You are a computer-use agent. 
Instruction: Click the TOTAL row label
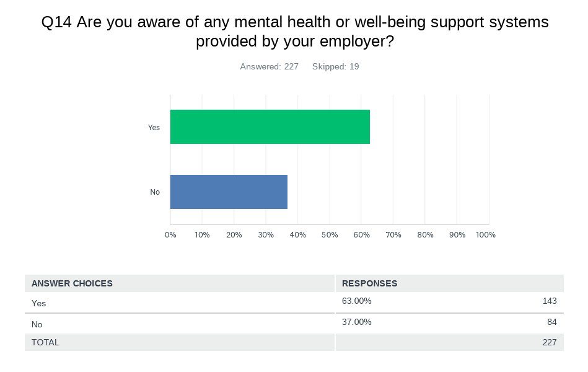[x=45, y=342]
